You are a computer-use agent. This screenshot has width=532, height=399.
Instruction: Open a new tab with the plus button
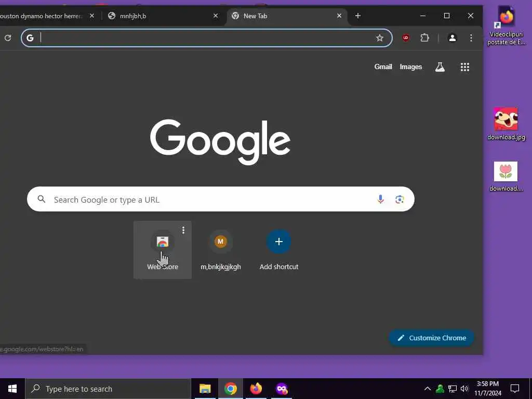pyautogui.click(x=357, y=16)
